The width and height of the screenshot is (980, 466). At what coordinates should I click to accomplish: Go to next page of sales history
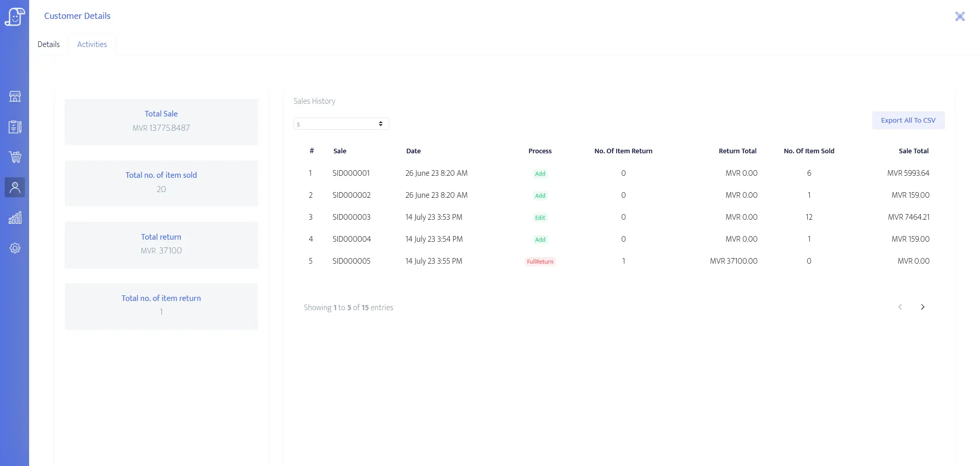pos(922,307)
